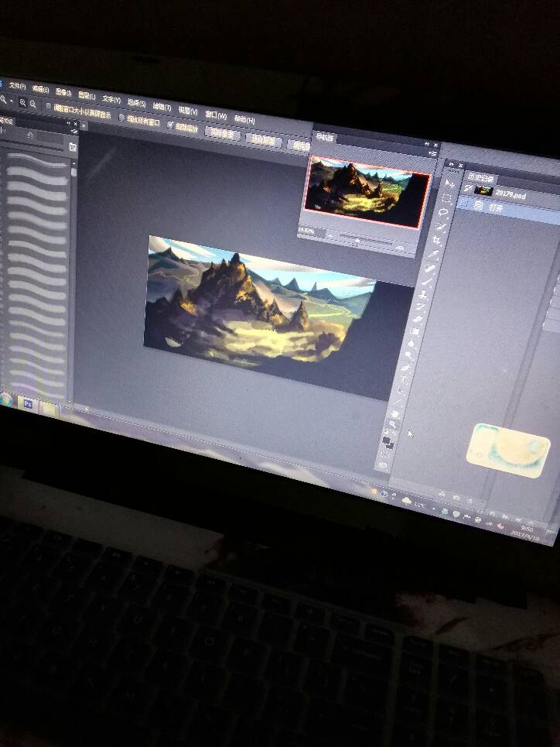Collapse the toolbox using double arrows
Image resolution: width=560 pixels, height=747 pixels.
[x=452, y=164]
